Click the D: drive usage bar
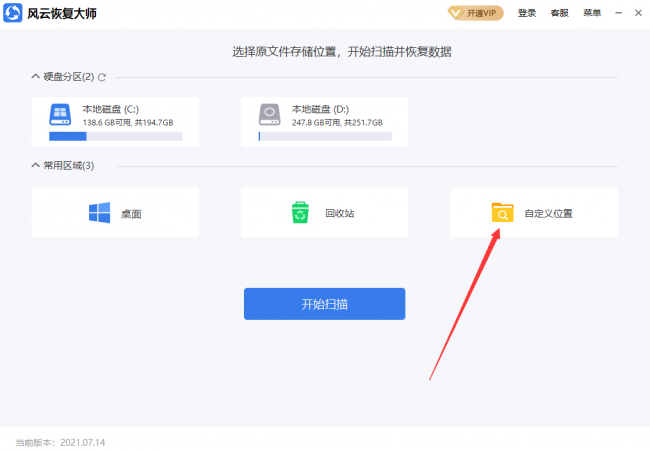The width and height of the screenshot is (650, 451). [x=325, y=136]
